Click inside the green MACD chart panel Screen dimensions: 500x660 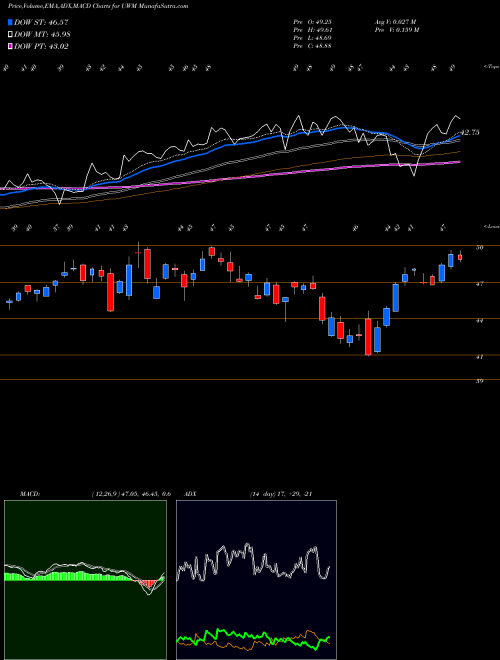pos(85,580)
